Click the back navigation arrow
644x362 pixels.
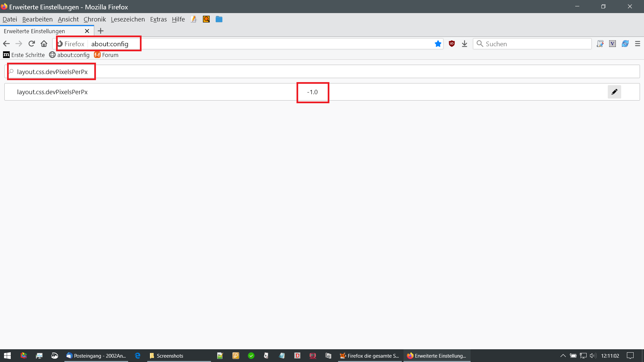point(6,44)
